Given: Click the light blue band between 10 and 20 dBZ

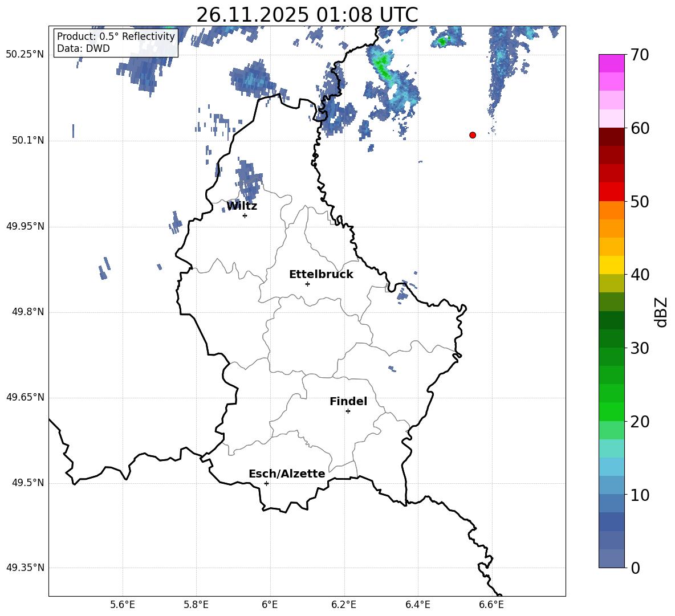Looking at the screenshot, I should (611, 467).
